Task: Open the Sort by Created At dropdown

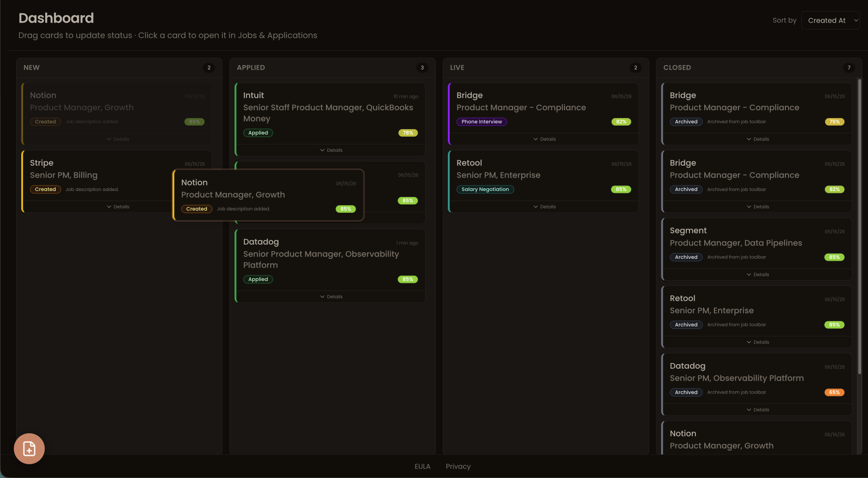Action: 831,20
